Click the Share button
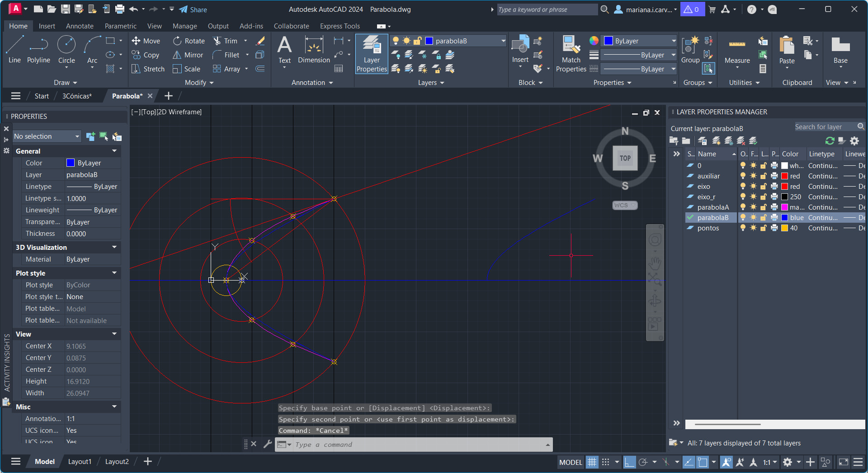868x473 pixels. pos(193,9)
